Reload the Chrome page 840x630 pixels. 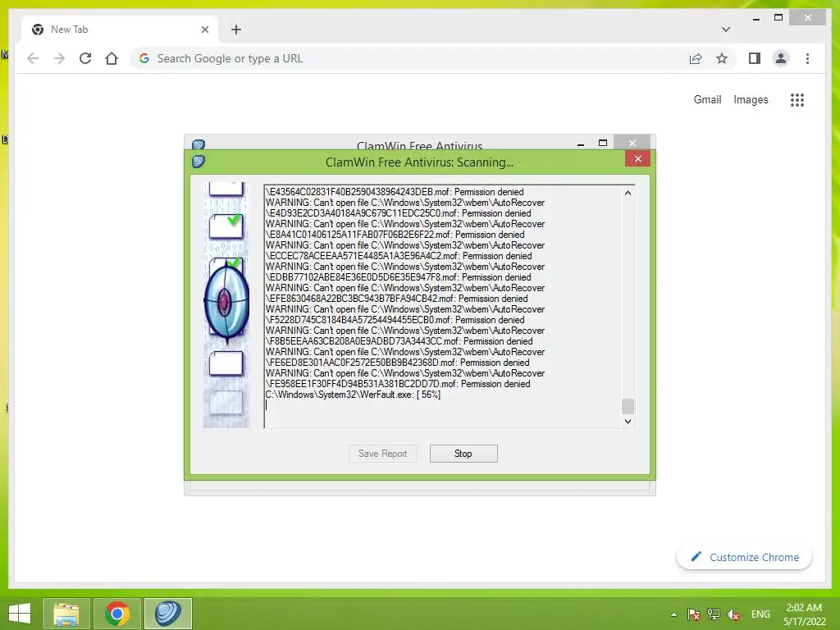[x=85, y=58]
